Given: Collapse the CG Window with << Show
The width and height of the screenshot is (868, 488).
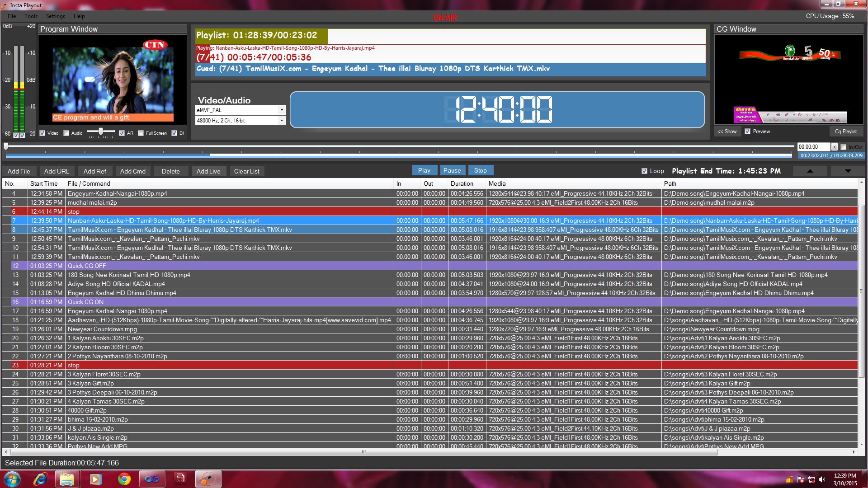Looking at the screenshot, I should tap(727, 131).
